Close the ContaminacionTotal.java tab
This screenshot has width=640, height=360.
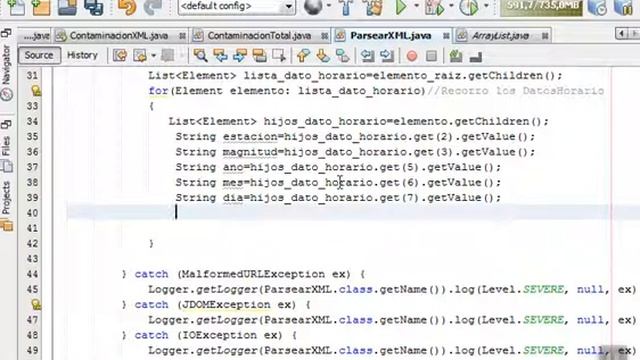[x=324, y=36]
